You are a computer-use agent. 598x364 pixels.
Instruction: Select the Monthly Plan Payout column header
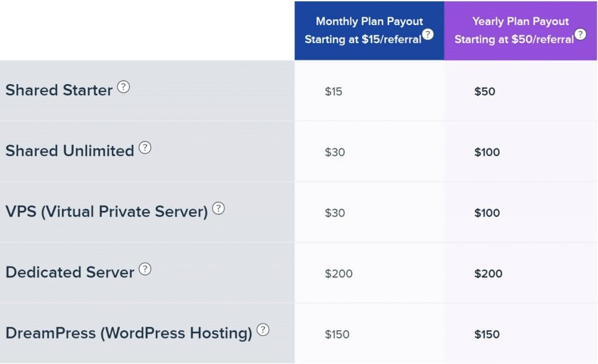(369, 30)
